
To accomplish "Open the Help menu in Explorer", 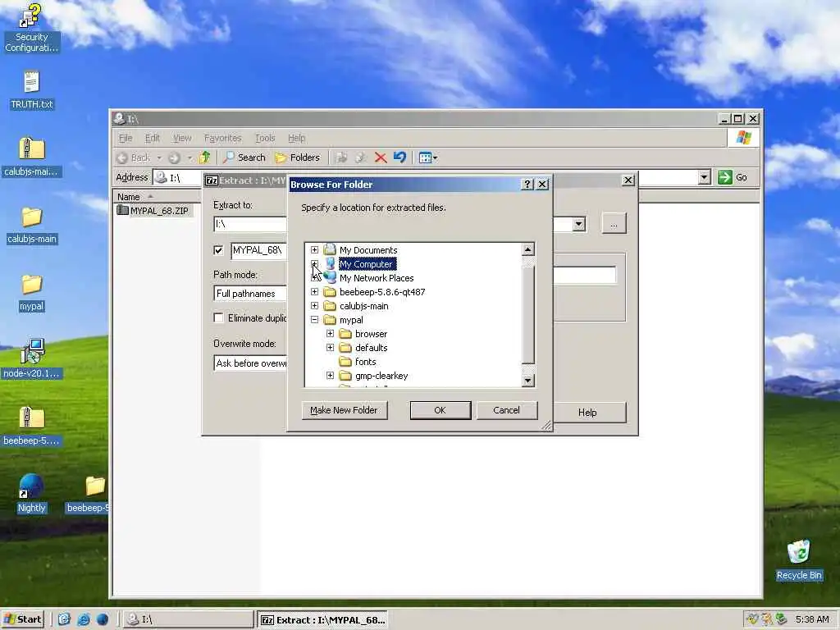I will (x=296, y=138).
